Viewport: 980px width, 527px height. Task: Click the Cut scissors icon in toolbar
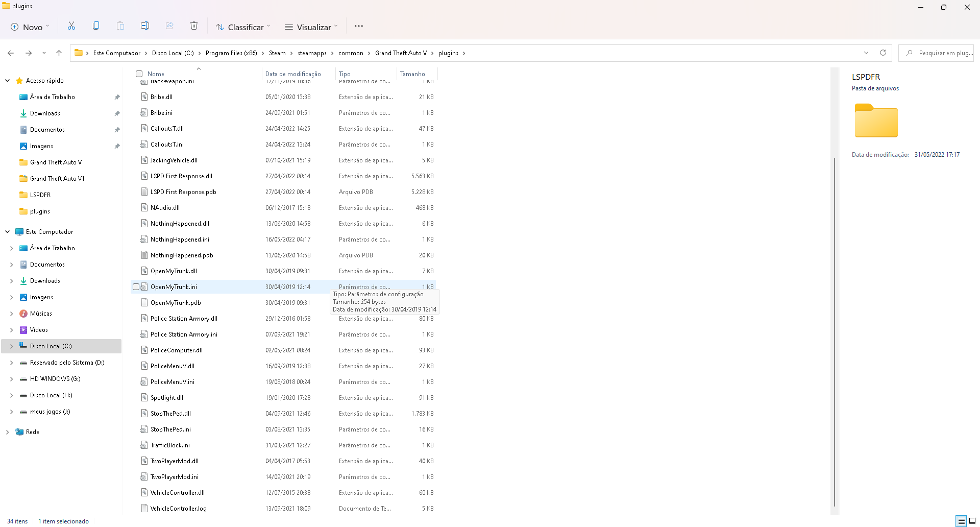pyautogui.click(x=71, y=26)
